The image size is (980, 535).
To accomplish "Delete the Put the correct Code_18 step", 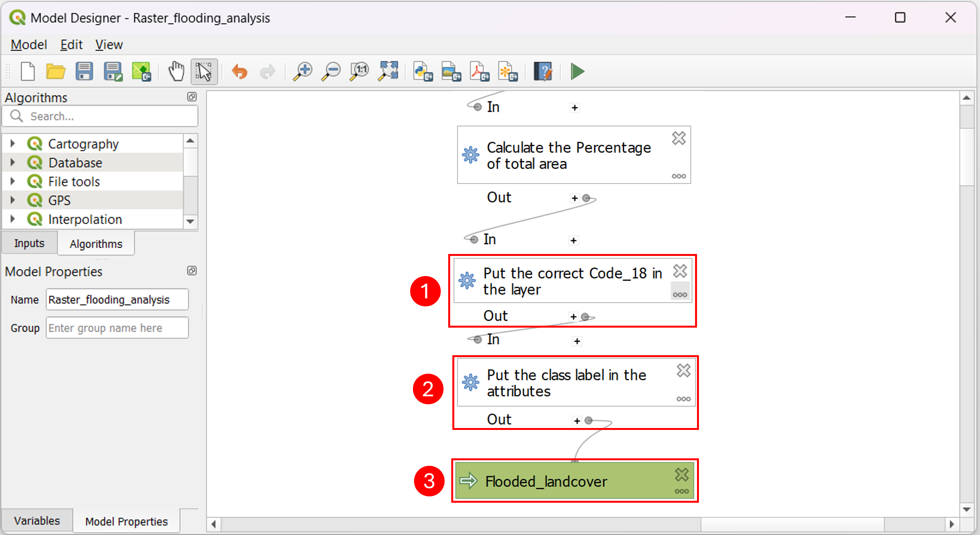I will 680,271.
